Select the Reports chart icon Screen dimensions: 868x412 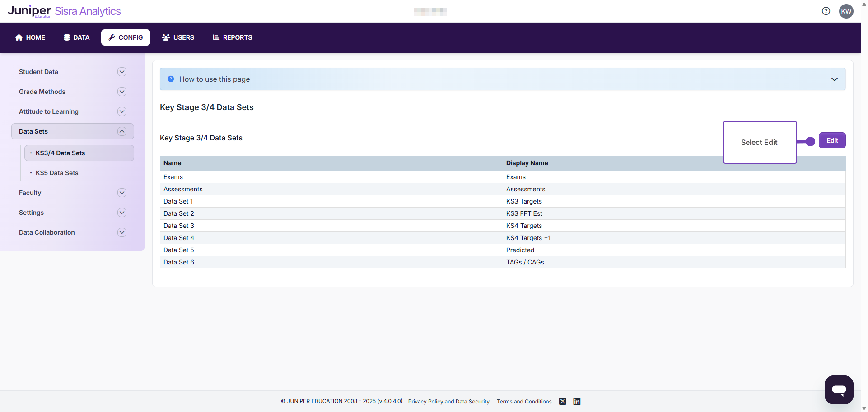click(215, 37)
